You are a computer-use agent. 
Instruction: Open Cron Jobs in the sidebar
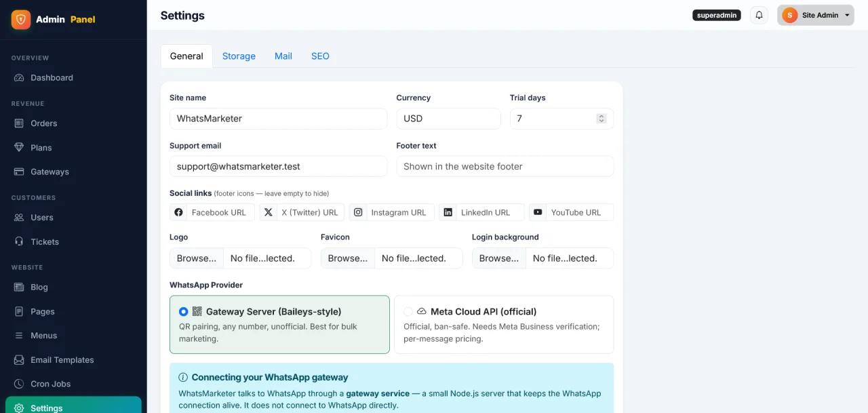click(x=73, y=384)
